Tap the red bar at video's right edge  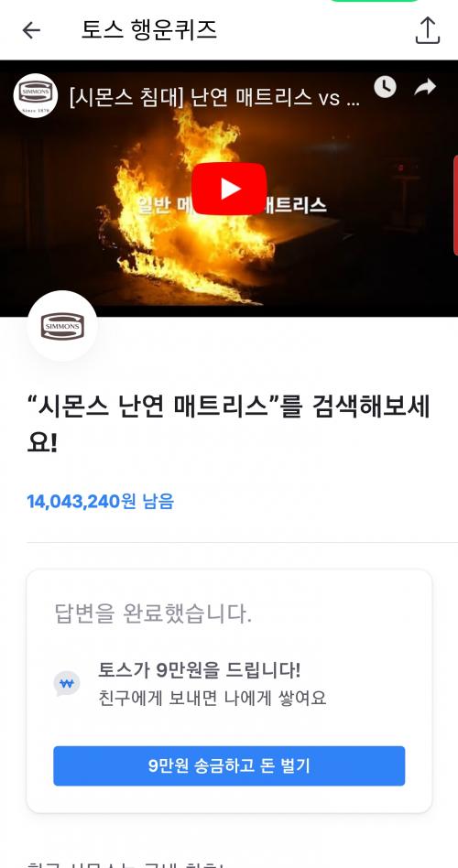(455, 205)
